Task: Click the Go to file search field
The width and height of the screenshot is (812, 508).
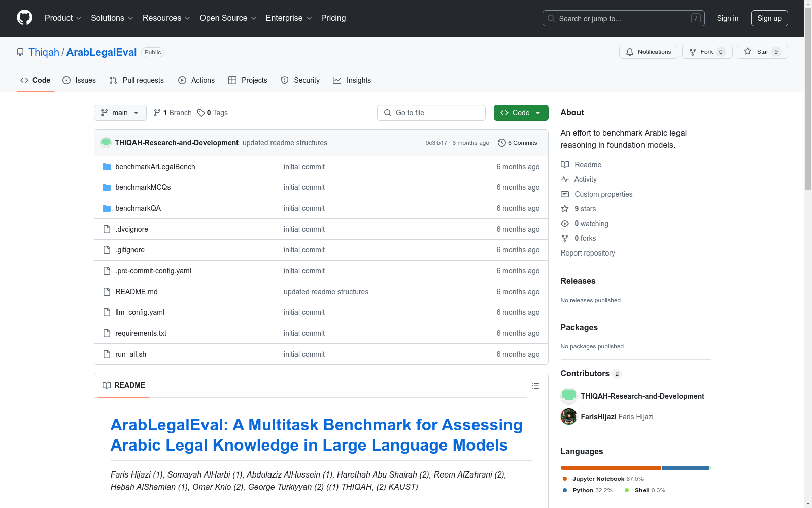Action: (431, 113)
